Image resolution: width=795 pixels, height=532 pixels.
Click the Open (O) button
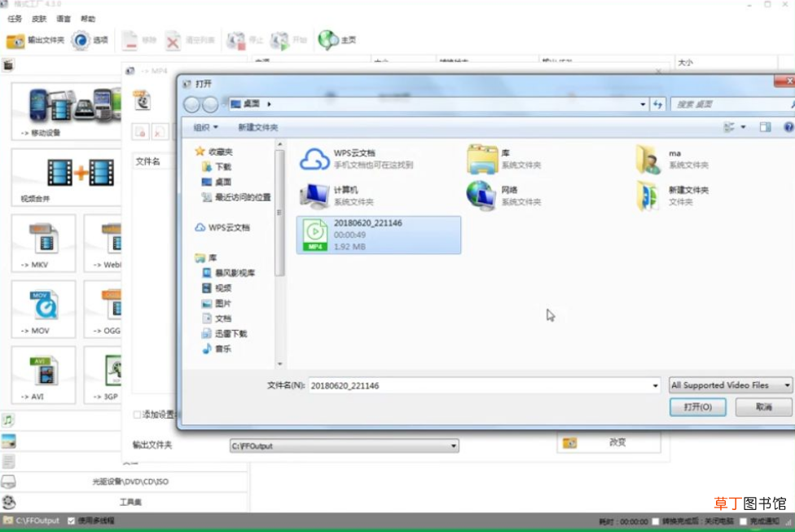[697, 407]
